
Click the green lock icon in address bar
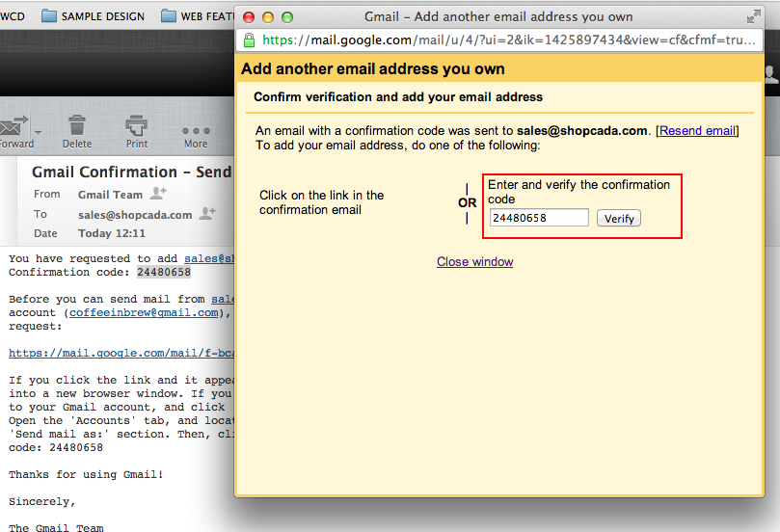pos(249,40)
